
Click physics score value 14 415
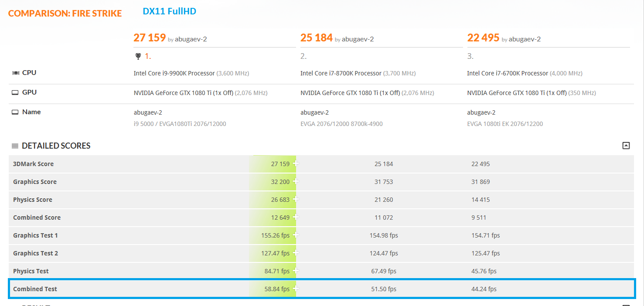480,200
